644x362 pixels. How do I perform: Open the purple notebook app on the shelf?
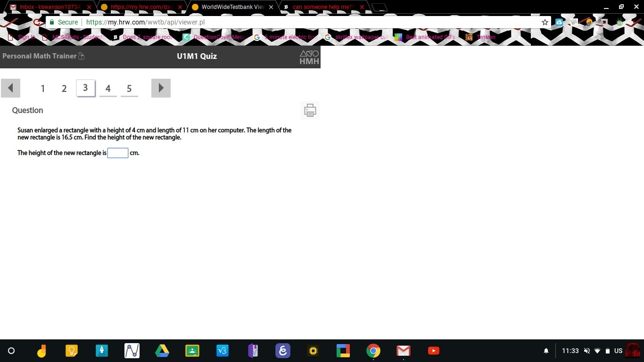pos(253,351)
